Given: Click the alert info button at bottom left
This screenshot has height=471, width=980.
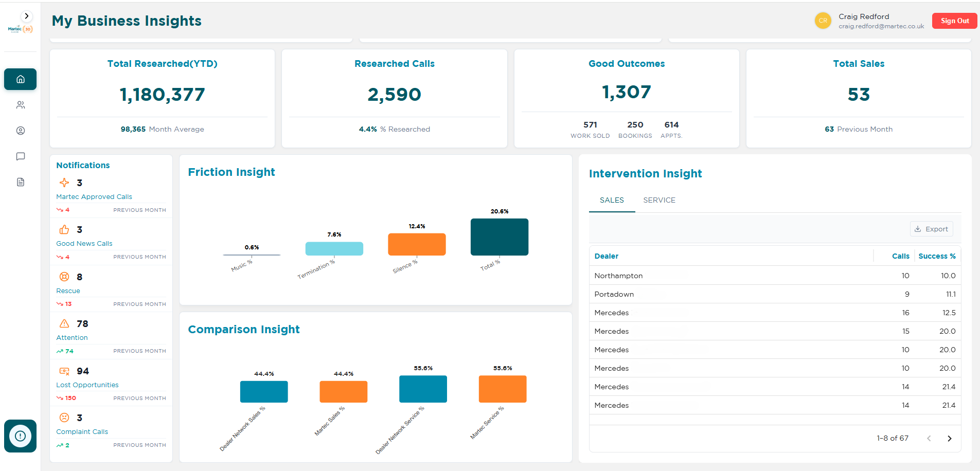Looking at the screenshot, I should 21,436.
